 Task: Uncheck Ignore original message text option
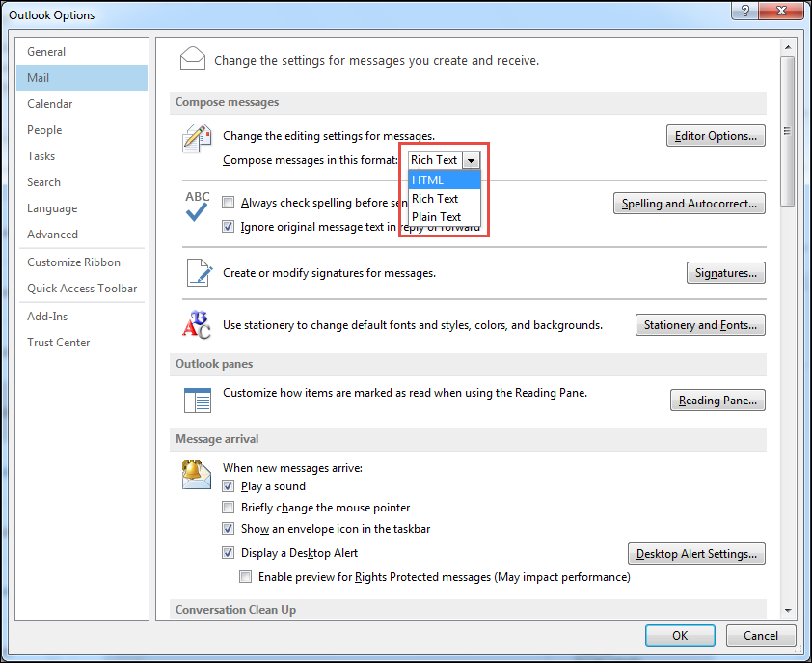pyautogui.click(x=228, y=227)
